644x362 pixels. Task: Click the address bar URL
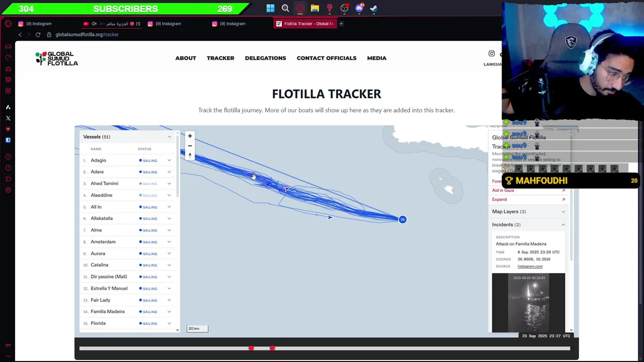[87, 35]
